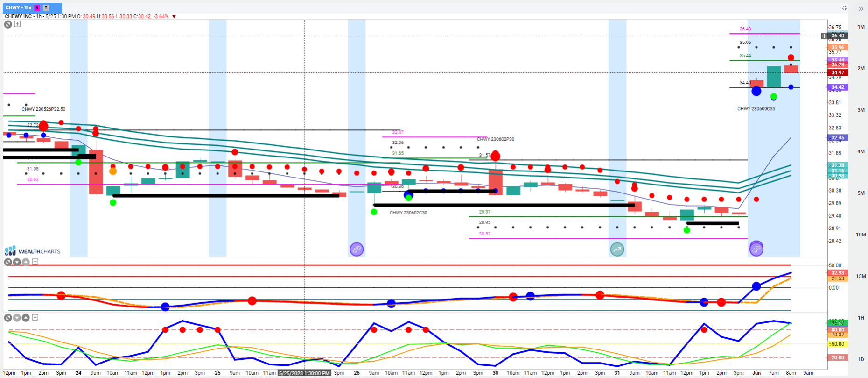Viewport: 868px width, 378px height.
Task: Add indicator to main price pane
Action: point(17,24)
